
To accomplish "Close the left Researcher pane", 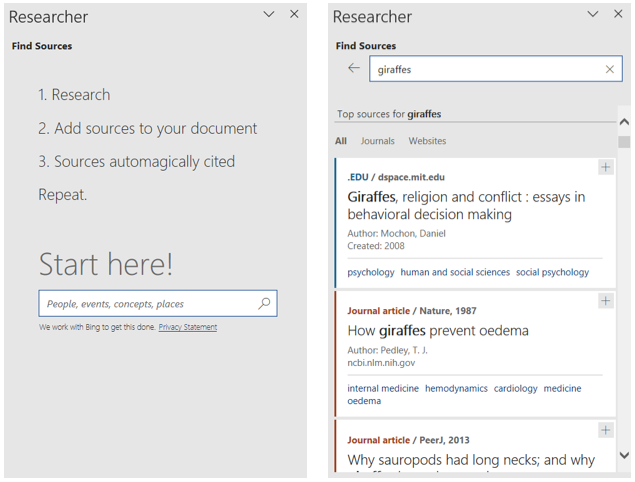I will (x=294, y=14).
